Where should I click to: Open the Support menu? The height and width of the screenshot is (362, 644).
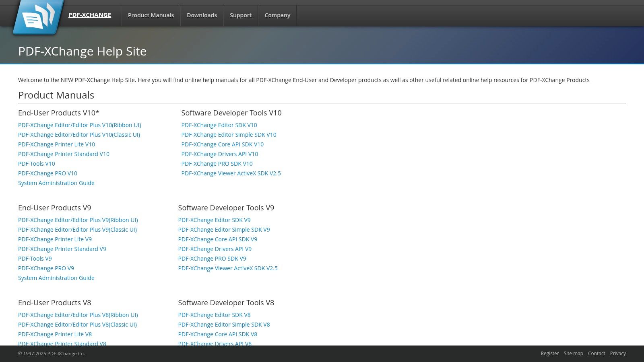[x=240, y=15]
